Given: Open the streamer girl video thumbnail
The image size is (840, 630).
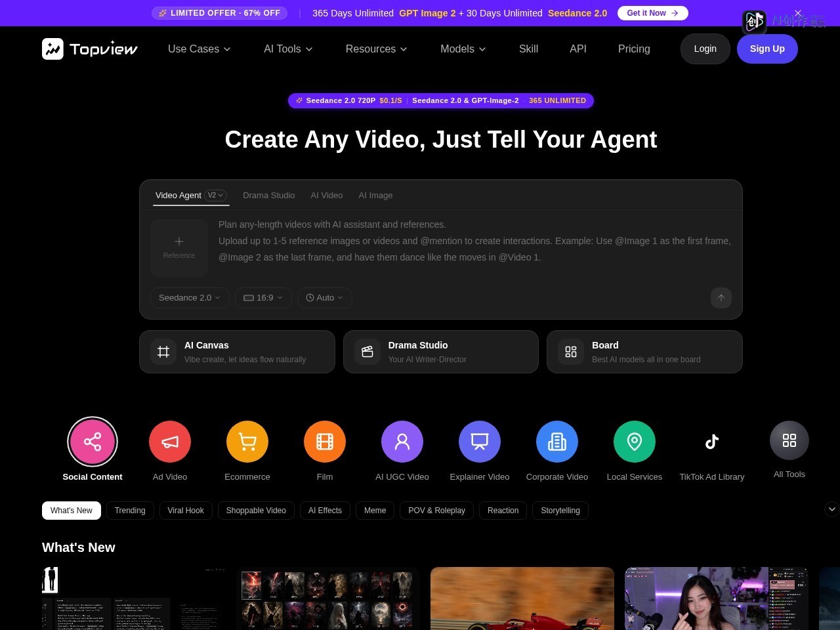Looking at the screenshot, I should click(717, 598).
